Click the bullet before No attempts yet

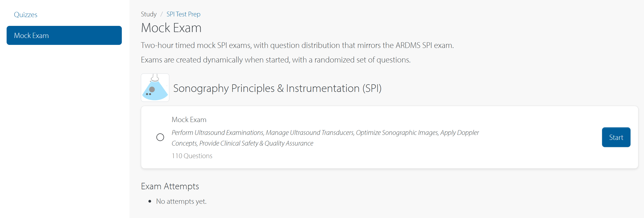point(150,201)
